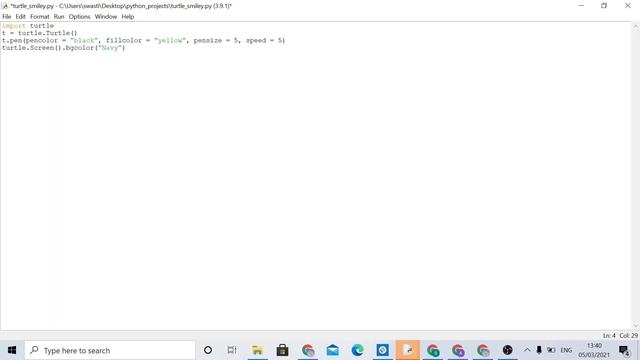Minimize the IDLE editor window

pyautogui.click(x=581, y=6)
